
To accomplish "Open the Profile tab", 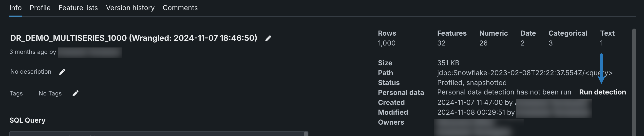I will click(x=40, y=8).
